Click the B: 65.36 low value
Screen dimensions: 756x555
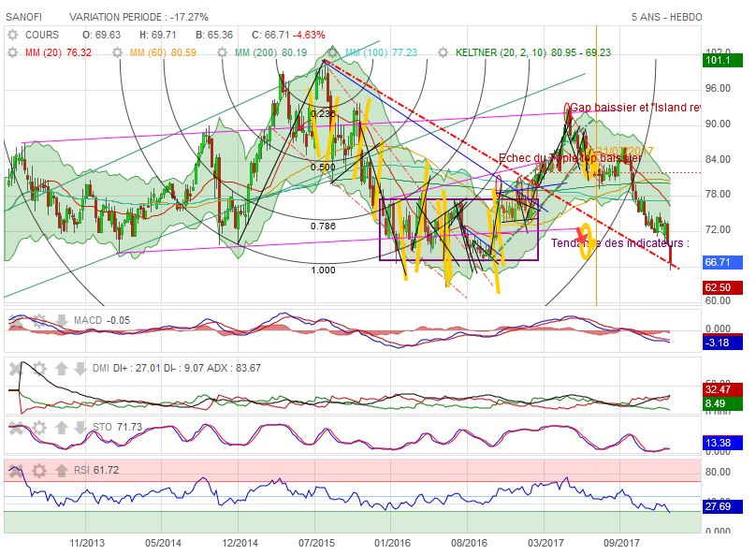point(214,35)
